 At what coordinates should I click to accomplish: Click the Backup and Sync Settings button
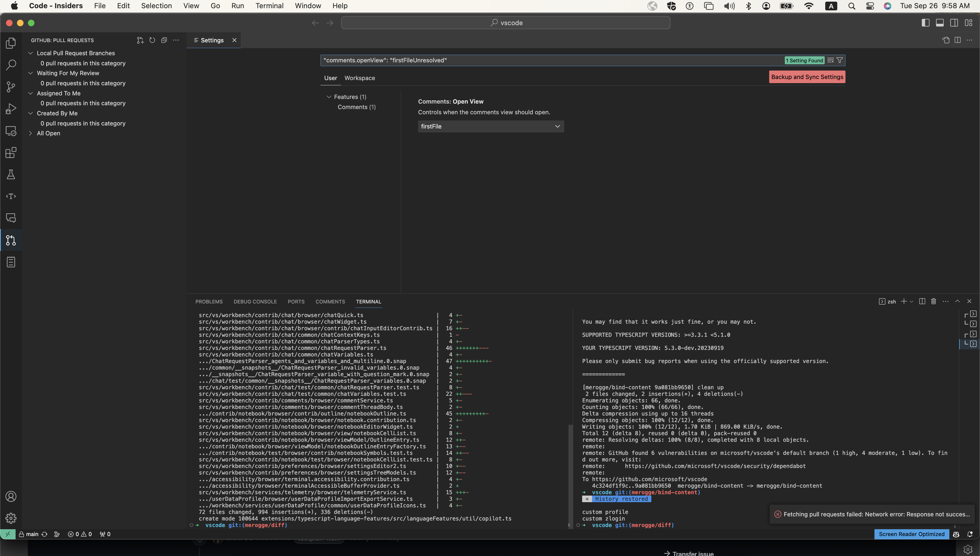pyautogui.click(x=807, y=76)
